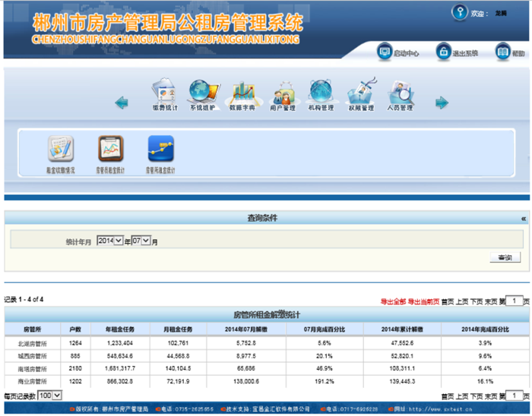
Task: Select the 机构管理 icon
Action: coord(321,93)
